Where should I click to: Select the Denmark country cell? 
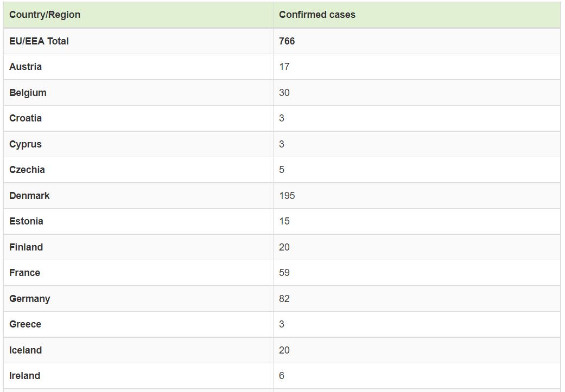(29, 196)
